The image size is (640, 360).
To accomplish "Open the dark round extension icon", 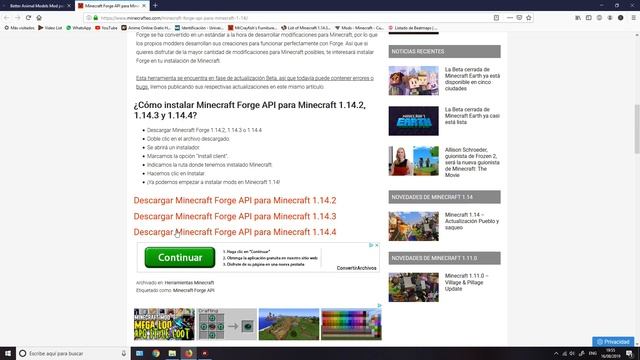I will 620,18.
